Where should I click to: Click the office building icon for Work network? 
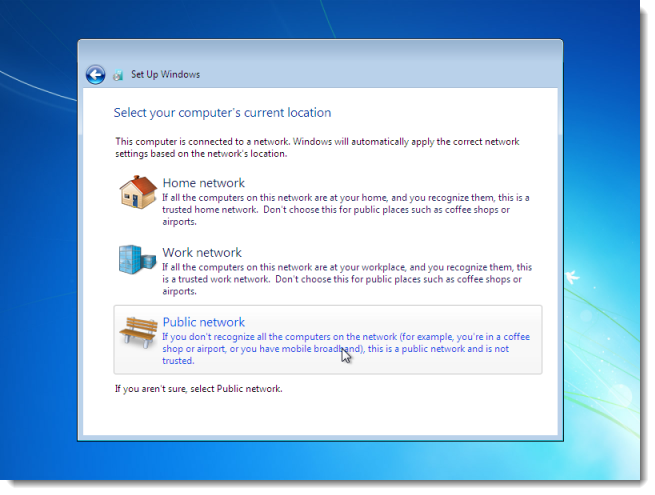click(x=137, y=260)
